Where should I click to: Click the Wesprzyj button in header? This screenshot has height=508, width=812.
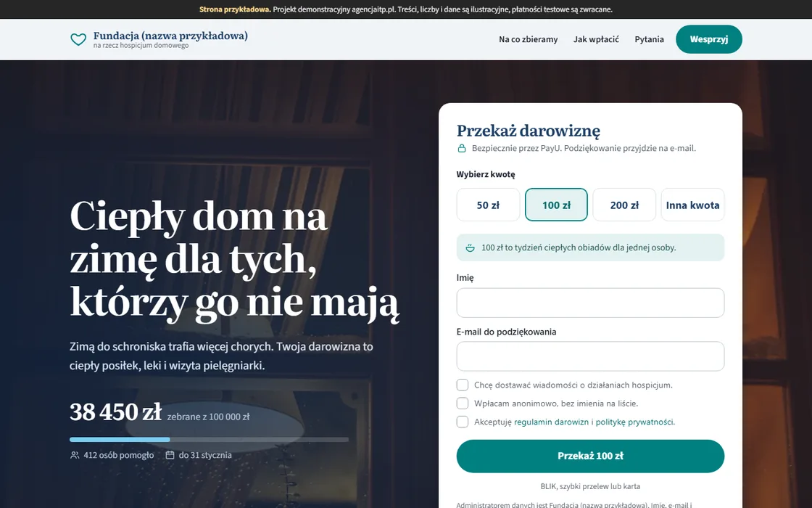(708, 39)
